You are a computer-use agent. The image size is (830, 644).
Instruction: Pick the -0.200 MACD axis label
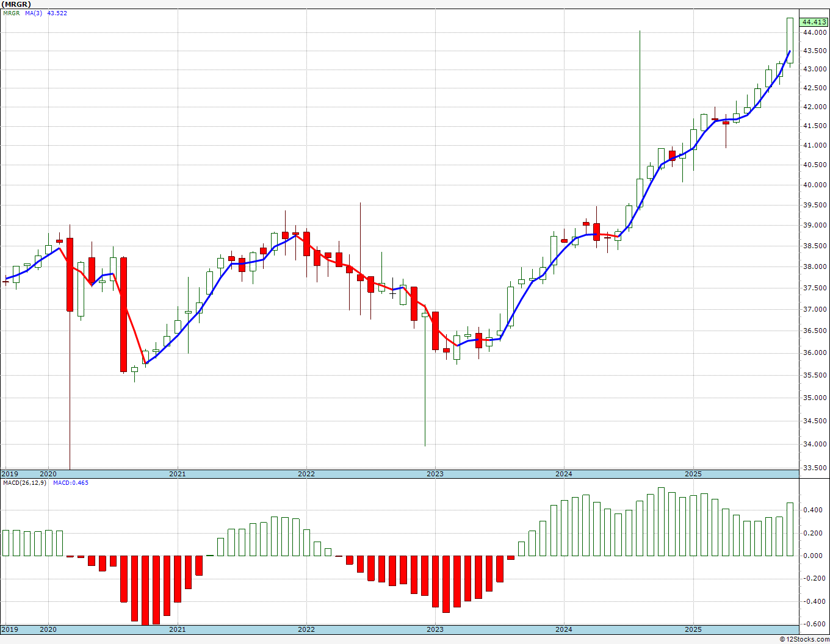point(815,579)
